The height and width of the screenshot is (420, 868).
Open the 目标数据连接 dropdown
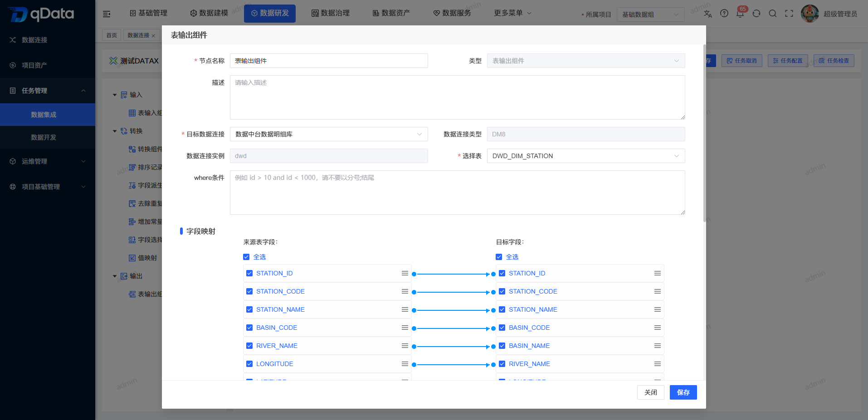pos(329,134)
